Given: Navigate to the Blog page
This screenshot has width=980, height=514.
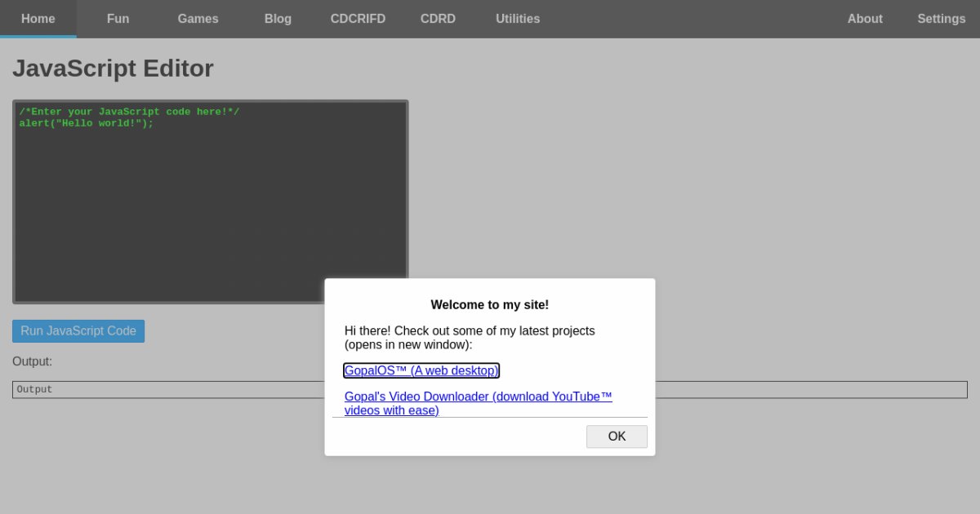Looking at the screenshot, I should 278,19.
